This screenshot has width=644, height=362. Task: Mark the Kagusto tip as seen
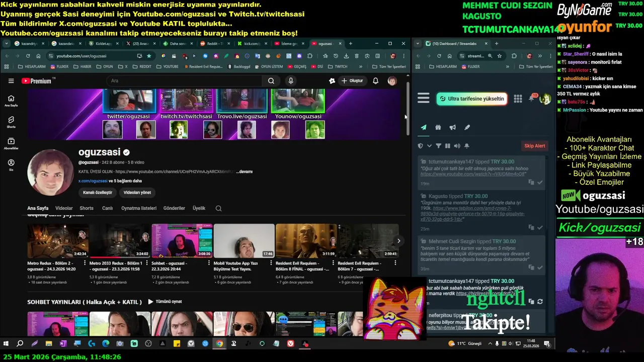540,227
